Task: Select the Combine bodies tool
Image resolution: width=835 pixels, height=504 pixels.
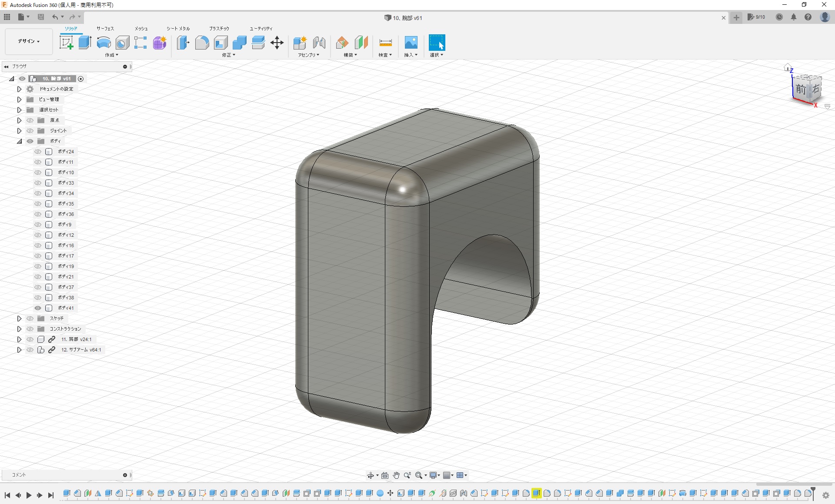Action: 239,43
